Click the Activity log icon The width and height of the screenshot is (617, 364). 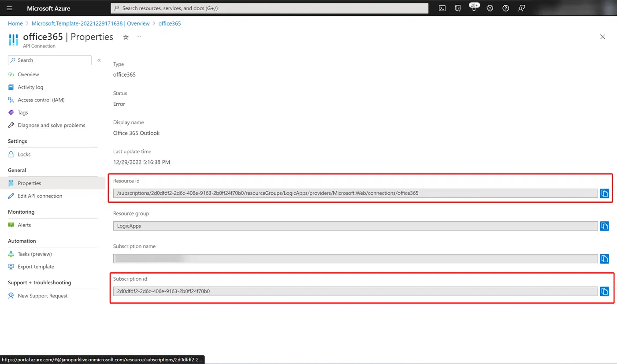click(x=11, y=87)
